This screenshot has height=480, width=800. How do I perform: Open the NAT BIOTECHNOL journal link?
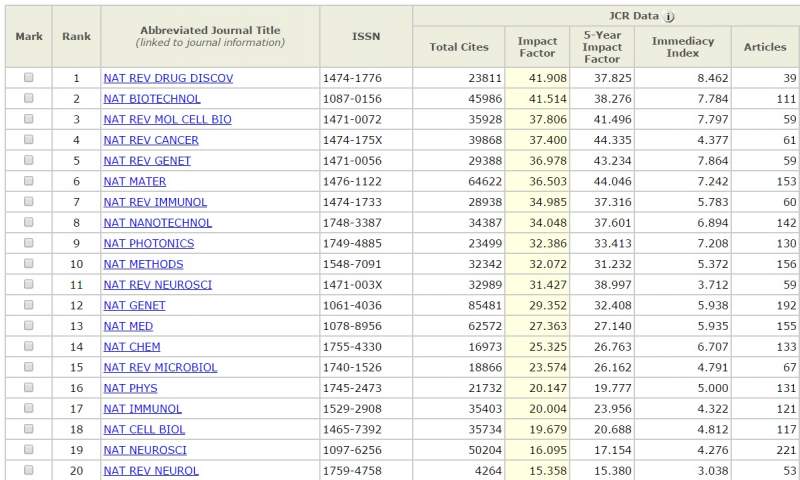(x=152, y=99)
